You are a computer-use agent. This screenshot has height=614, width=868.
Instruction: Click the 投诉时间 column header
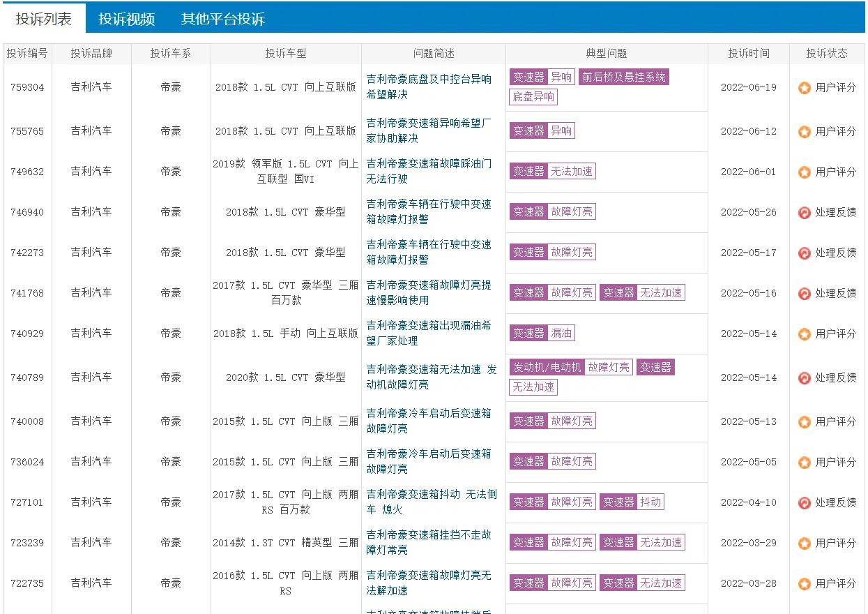(749, 53)
